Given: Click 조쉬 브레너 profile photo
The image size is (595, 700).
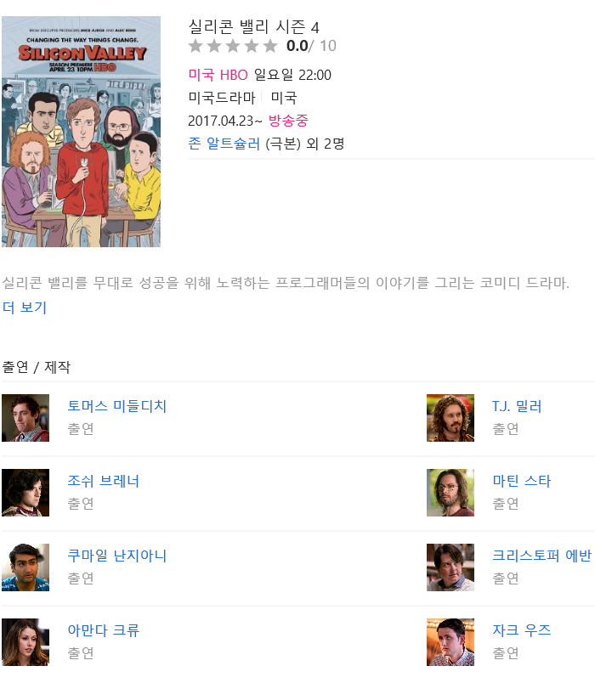Looking at the screenshot, I should pos(25,493).
